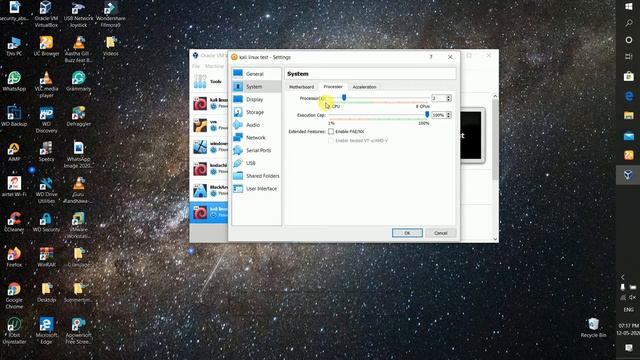Screen dimensions: 640x360
Task: Select WinRAR desktop icon
Action: [x=46, y=257]
